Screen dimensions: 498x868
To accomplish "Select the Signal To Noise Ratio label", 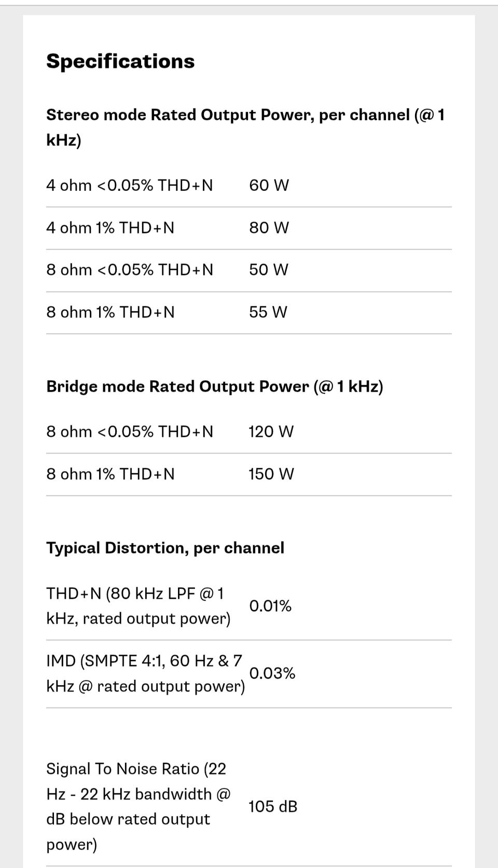I will 139,807.
